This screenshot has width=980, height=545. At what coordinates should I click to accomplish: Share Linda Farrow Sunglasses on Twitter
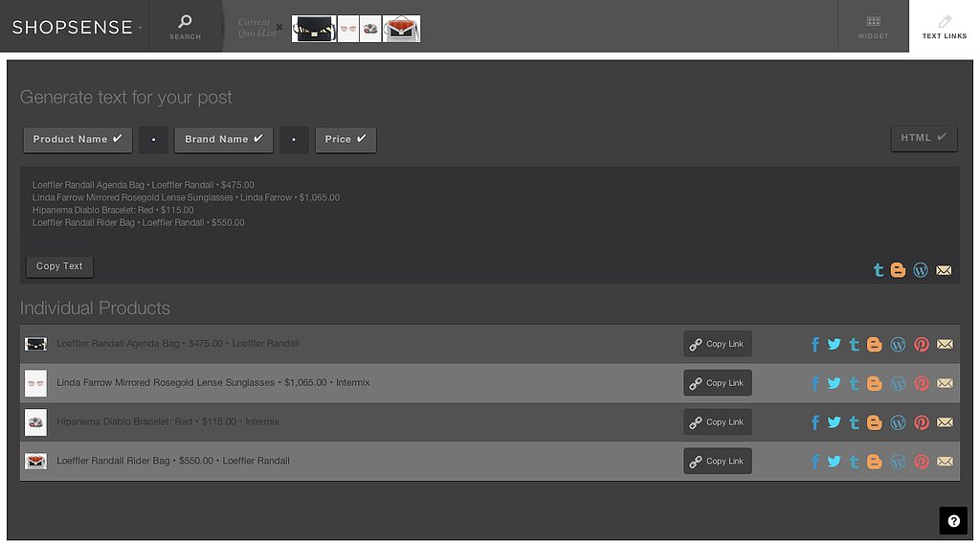(x=835, y=383)
